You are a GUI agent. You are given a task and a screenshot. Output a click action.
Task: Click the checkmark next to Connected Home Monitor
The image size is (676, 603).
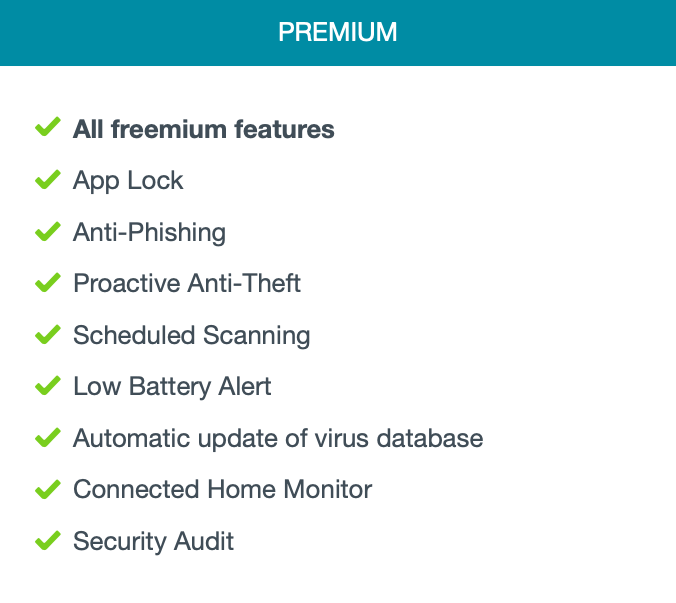coord(48,490)
